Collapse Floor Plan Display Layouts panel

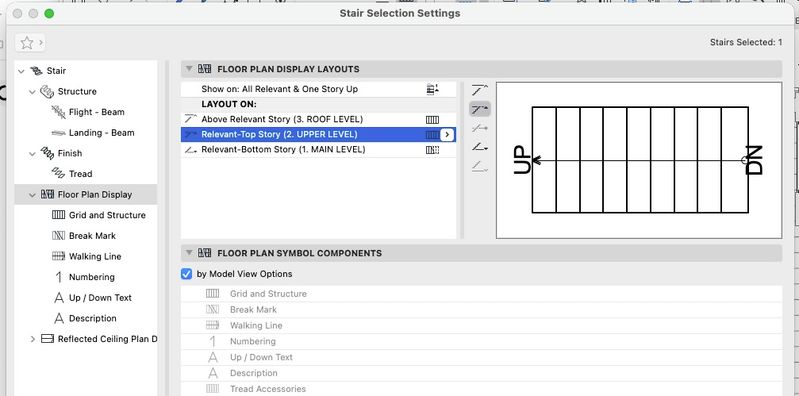pos(189,69)
